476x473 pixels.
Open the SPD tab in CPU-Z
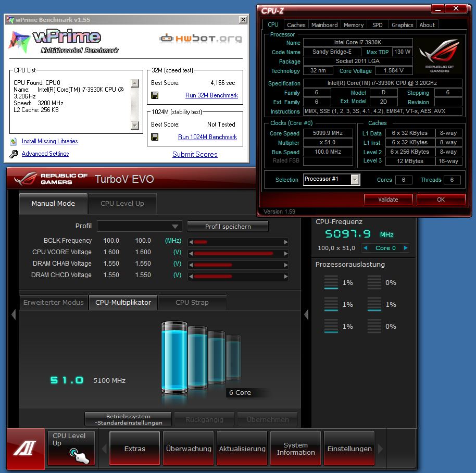pos(378,25)
